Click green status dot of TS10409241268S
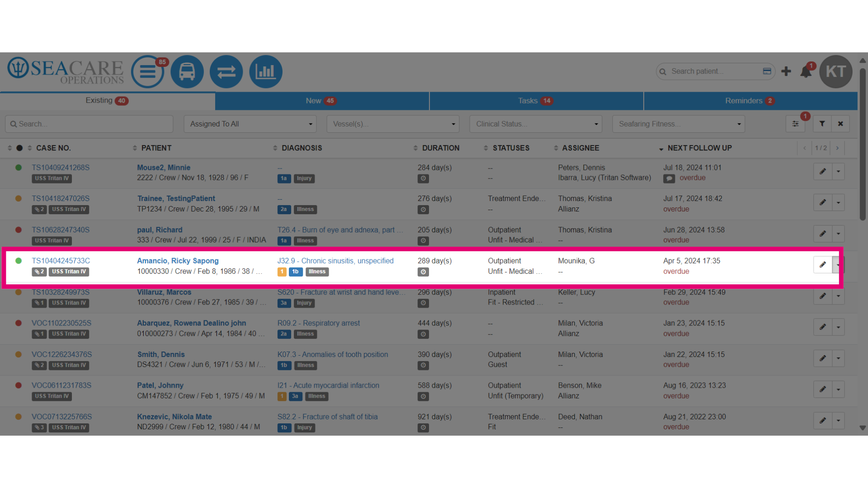This screenshot has width=868, height=488. tap(19, 168)
